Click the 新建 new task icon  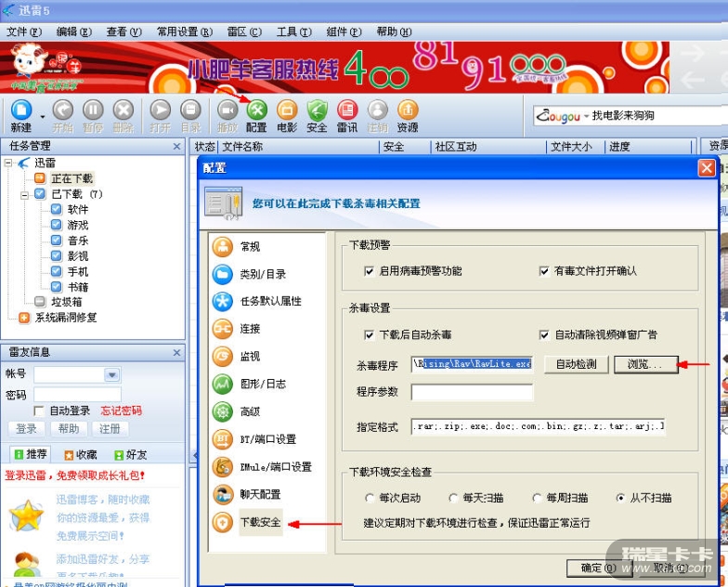20,111
